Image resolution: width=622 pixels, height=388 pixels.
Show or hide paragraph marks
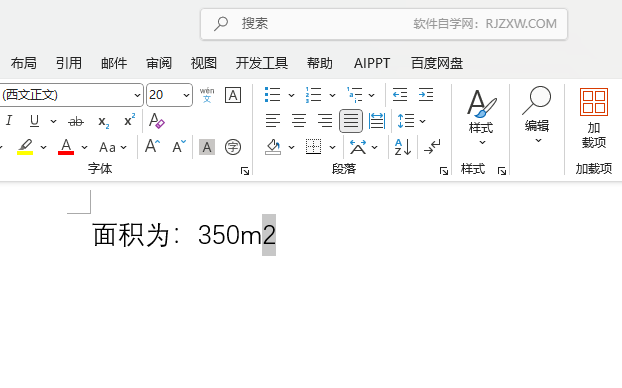coord(432,147)
